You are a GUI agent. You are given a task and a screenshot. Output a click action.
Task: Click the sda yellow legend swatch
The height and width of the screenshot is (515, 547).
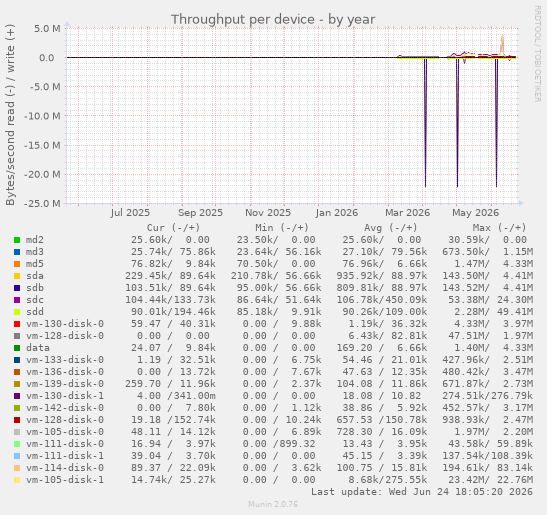click(17, 276)
